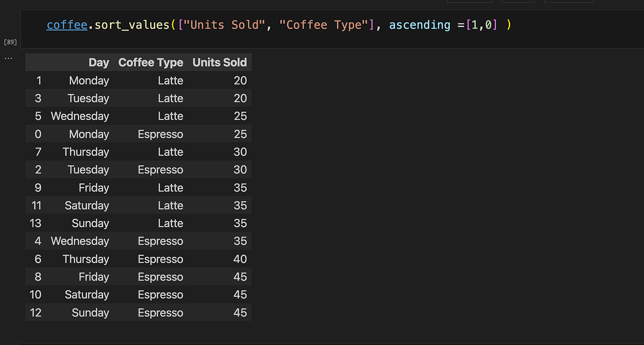Click the Day column header
The width and height of the screenshot is (644, 345).
tap(99, 62)
